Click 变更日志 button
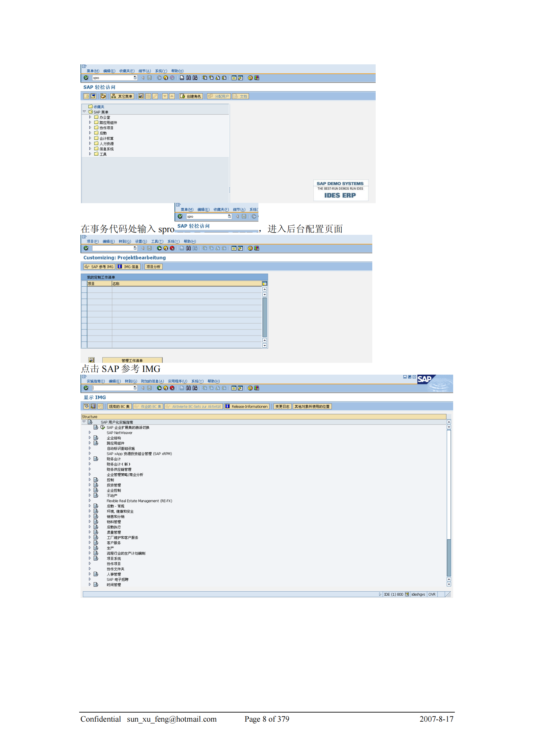The image size is (534, 756). [282, 407]
